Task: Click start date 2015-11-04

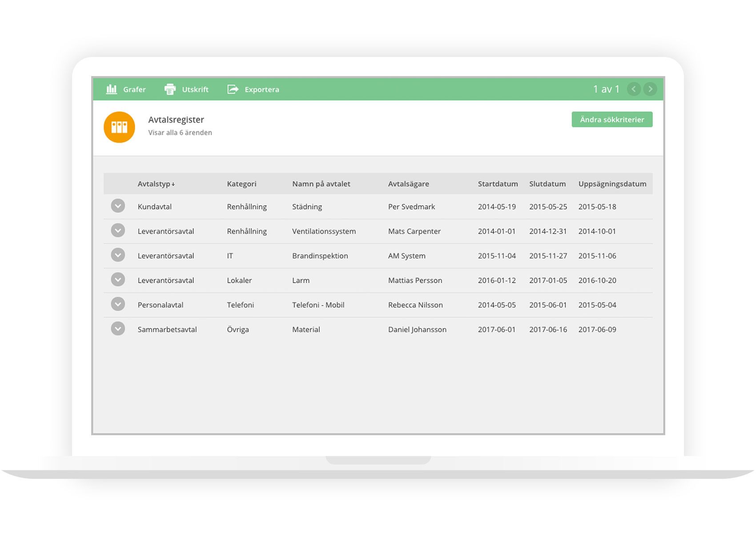Action: tap(497, 255)
